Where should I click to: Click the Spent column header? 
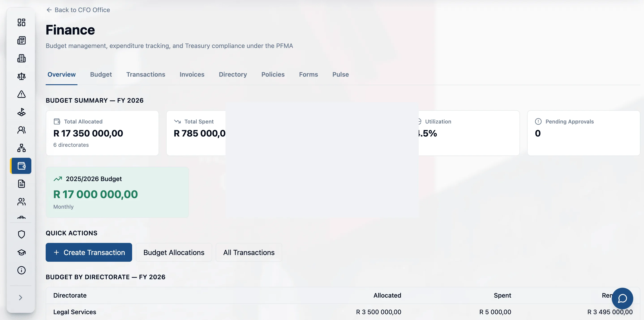(502, 296)
